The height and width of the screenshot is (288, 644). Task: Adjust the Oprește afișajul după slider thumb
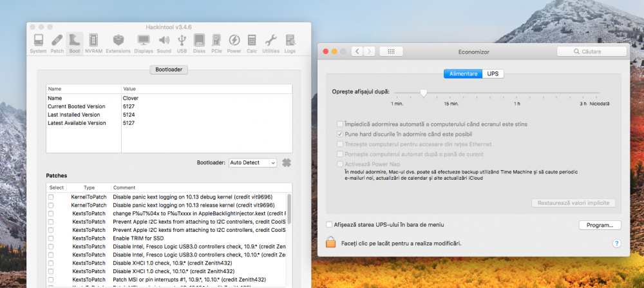click(x=424, y=93)
